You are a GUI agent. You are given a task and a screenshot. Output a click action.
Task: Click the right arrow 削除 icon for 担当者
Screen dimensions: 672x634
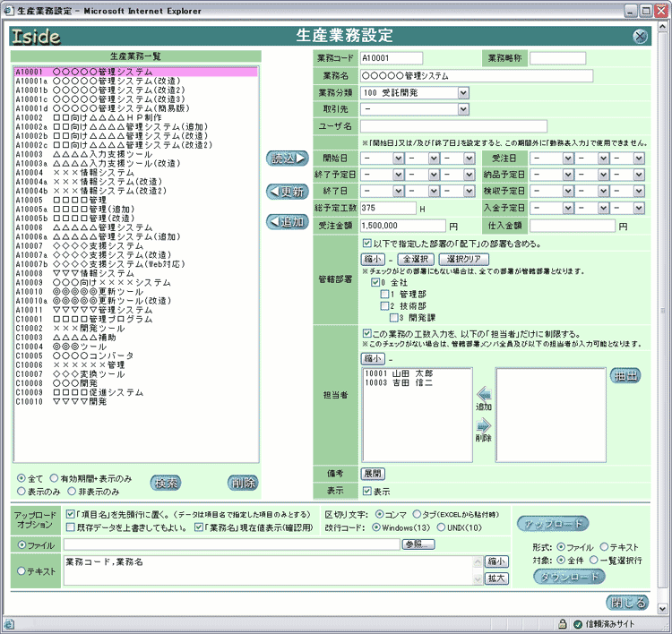[x=484, y=425]
